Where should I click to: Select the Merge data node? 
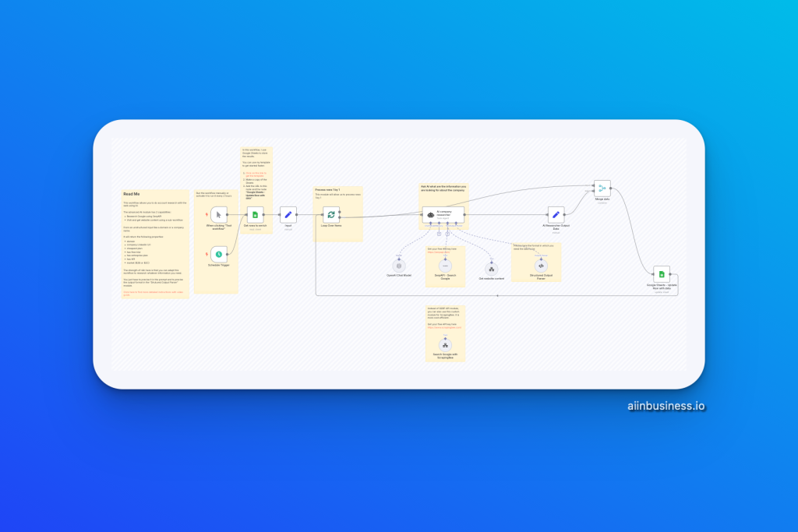[602, 188]
